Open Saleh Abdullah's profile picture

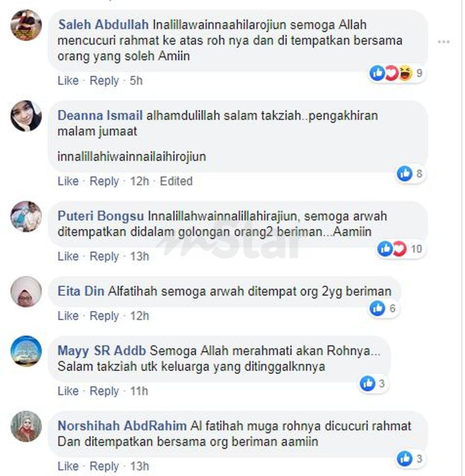coord(26,25)
